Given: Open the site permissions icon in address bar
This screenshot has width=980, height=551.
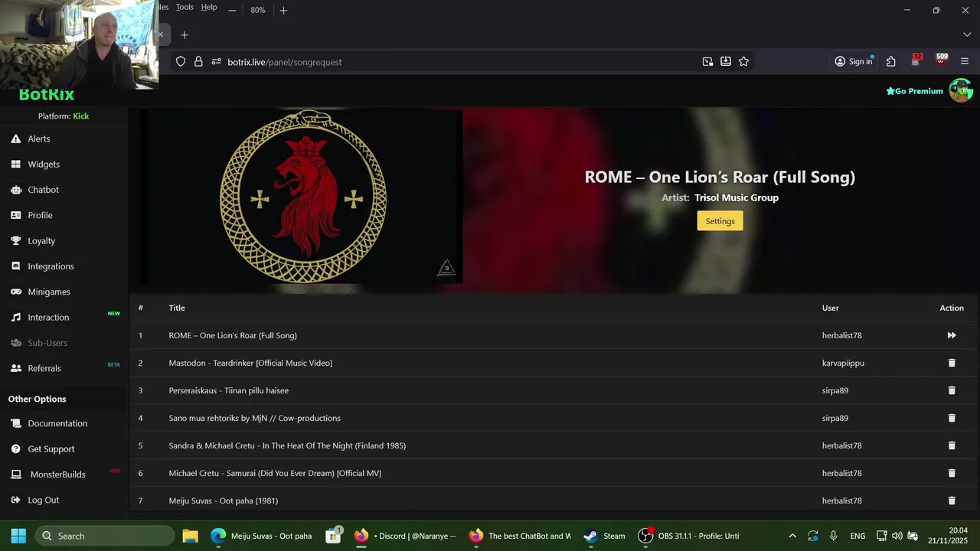Looking at the screenshot, I should click(216, 62).
